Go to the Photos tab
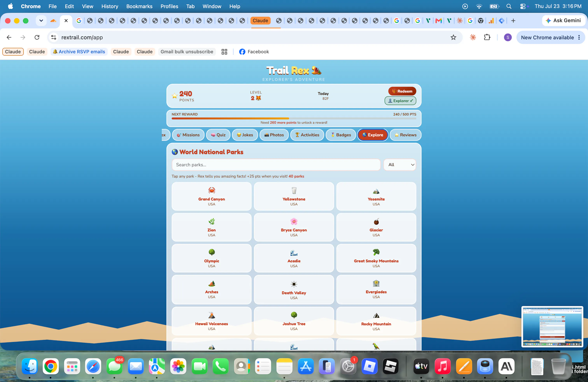Viewport: 588px width, 382px height. coord(274,135)
